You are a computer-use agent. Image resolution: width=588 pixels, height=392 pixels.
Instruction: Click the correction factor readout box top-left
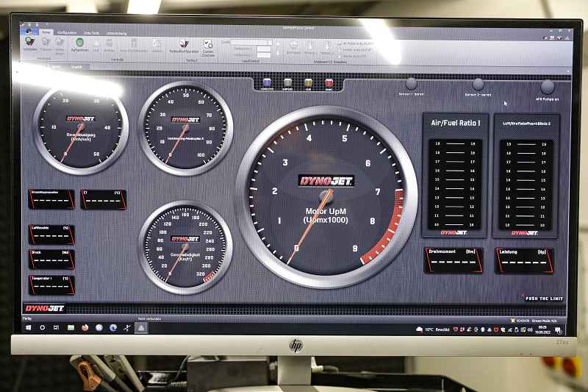51,199
